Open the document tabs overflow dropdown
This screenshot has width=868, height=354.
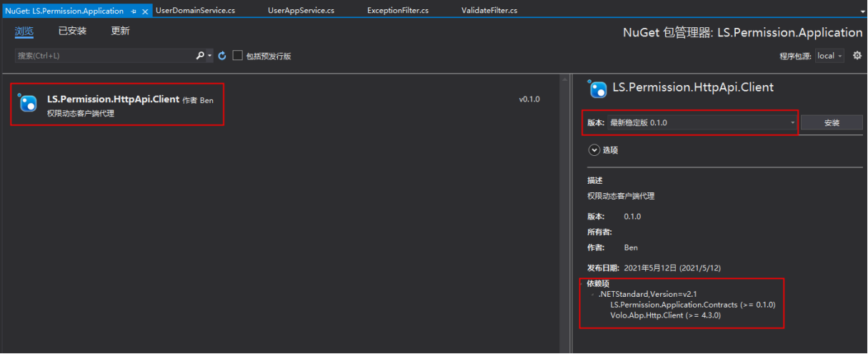[862, 12]
